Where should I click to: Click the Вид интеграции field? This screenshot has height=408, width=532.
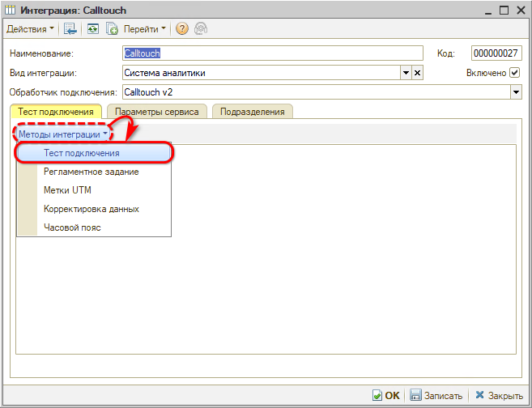pyautogui.click(x=262, y=73)
